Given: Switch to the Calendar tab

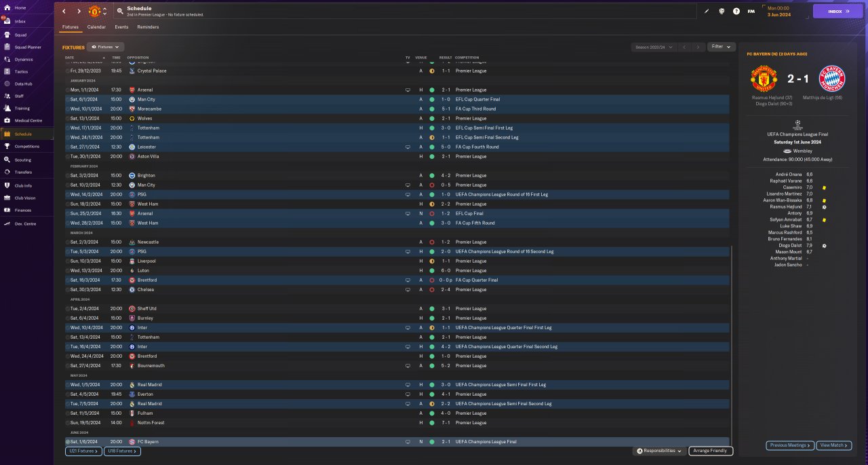Looking at the screenshot, I should [96, 27].
